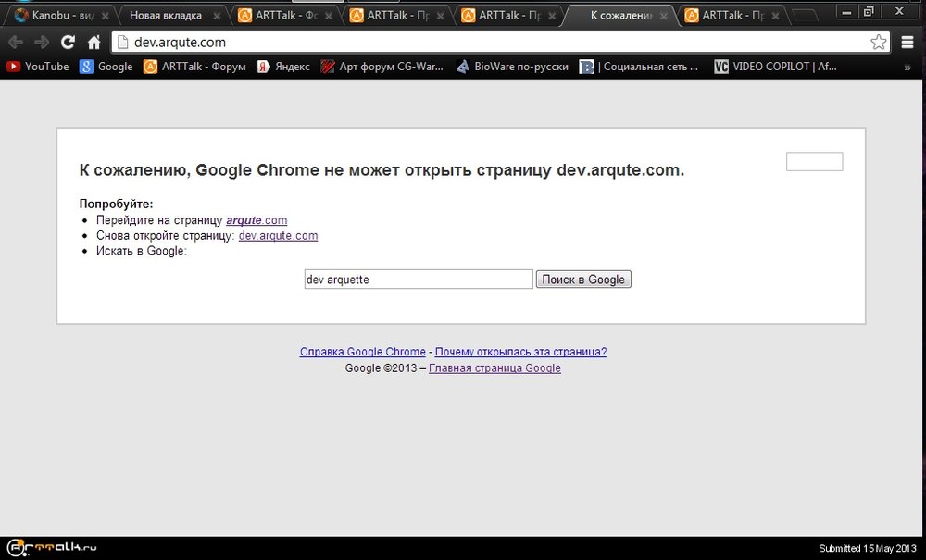Restore down the Chrome window
Viewport: 926px width, 560px height.
pos(869,11)
